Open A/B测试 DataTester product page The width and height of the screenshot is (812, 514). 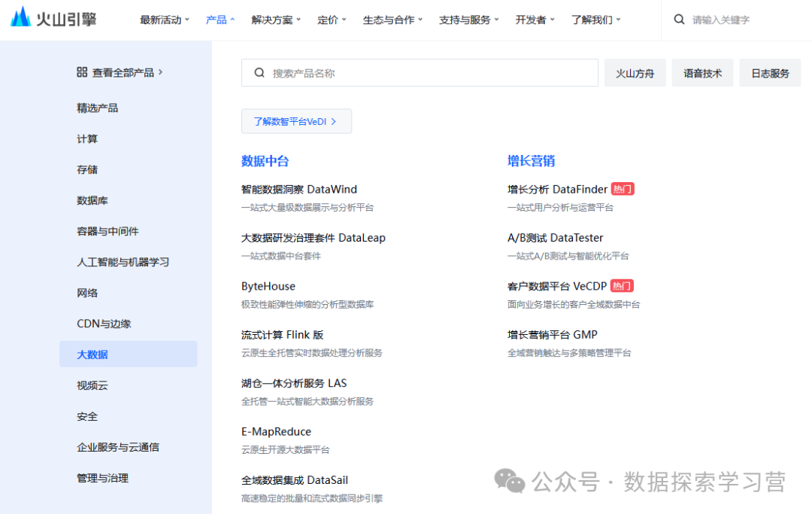click(555, 238)
